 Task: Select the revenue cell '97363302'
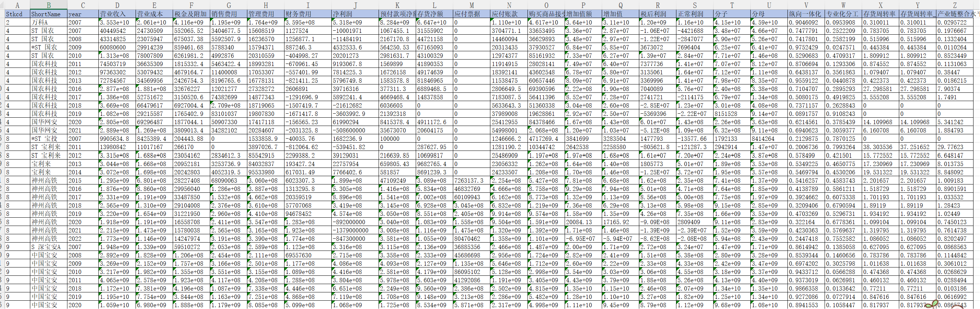coord(117,73)
